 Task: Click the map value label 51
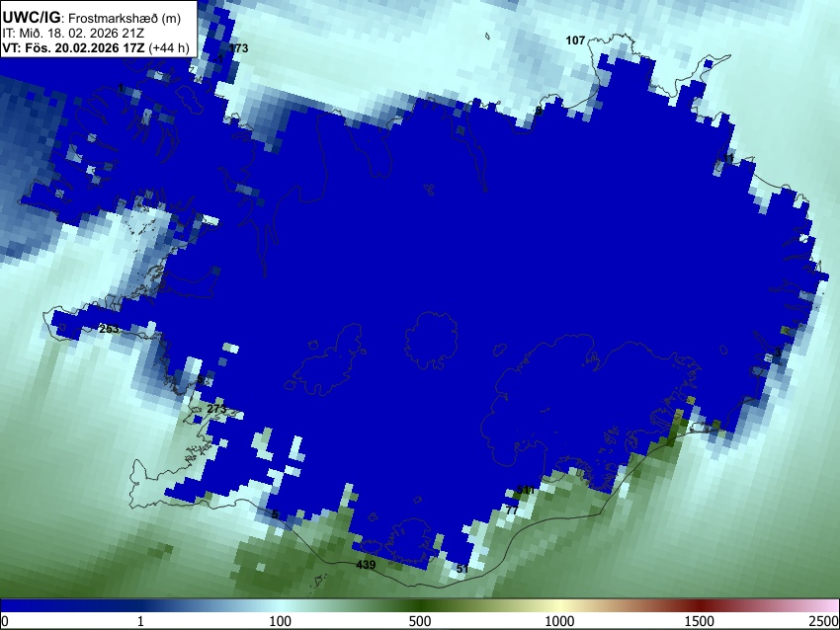[x=462, y=569]
